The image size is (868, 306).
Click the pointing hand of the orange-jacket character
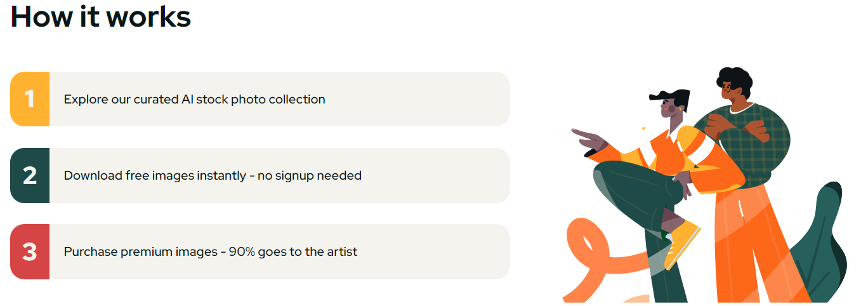tap(588, 138)
